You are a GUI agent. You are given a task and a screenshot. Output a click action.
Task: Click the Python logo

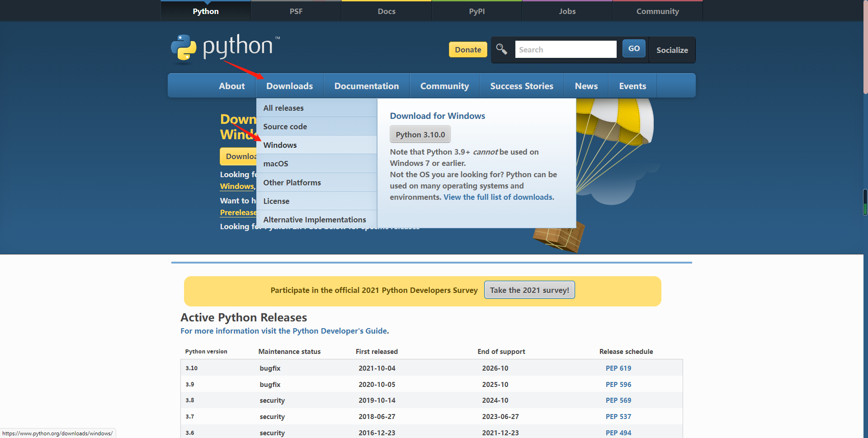[x=225, y=47]
